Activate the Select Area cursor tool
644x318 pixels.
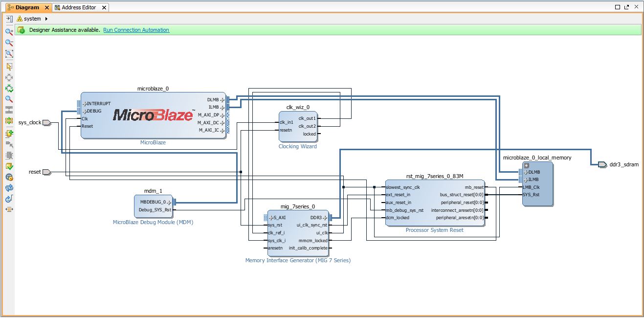9,66
